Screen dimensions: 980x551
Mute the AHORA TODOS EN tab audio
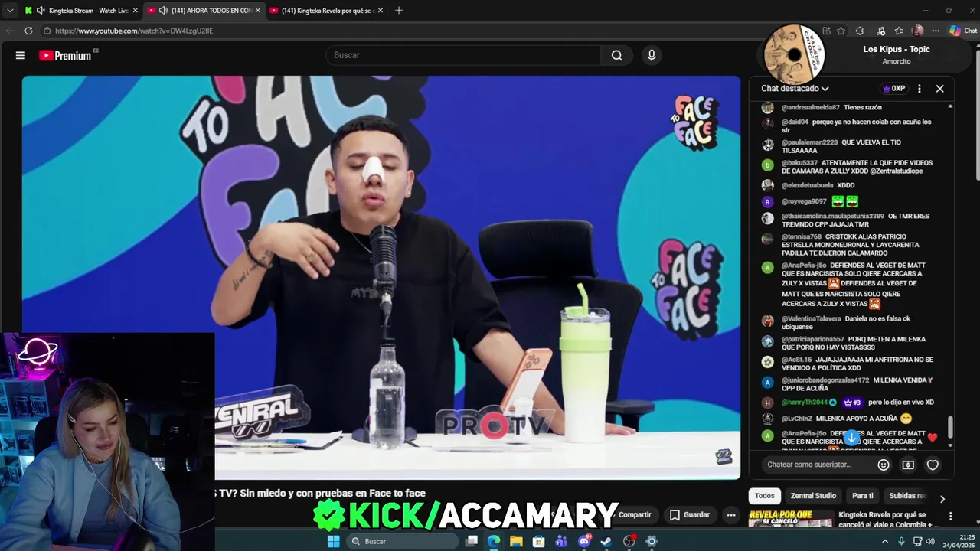163,10
